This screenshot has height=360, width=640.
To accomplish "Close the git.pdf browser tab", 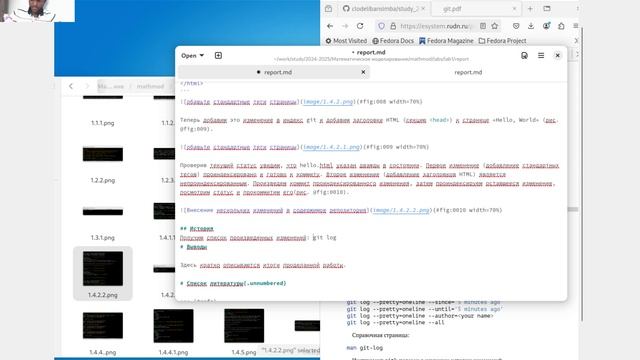I will [514, 9].
